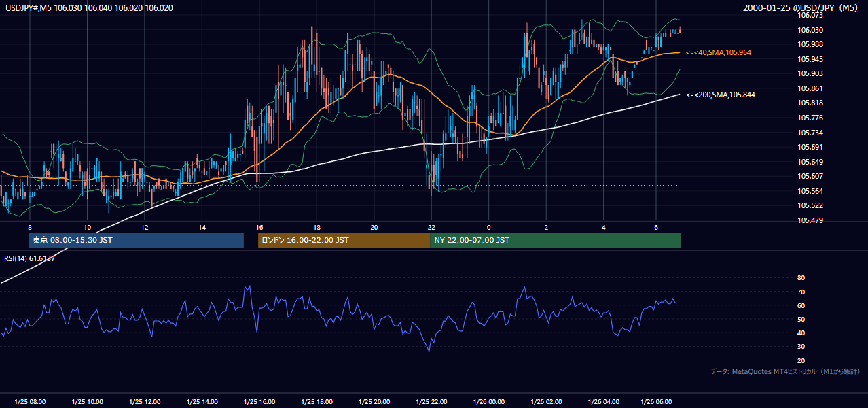Viewport: 868px width, 408px height.
Task: Click the 105.734 price axis label
Action: coord(810,133)
